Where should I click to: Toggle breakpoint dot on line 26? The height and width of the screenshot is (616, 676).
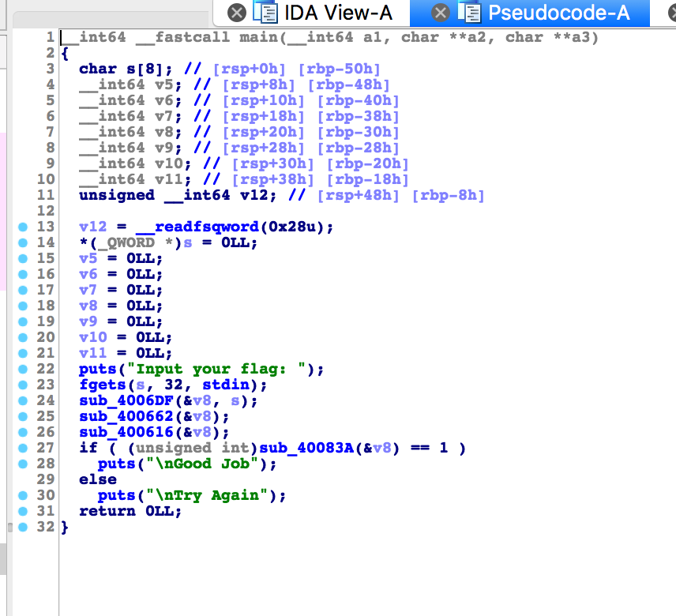(x=23, y=432)
